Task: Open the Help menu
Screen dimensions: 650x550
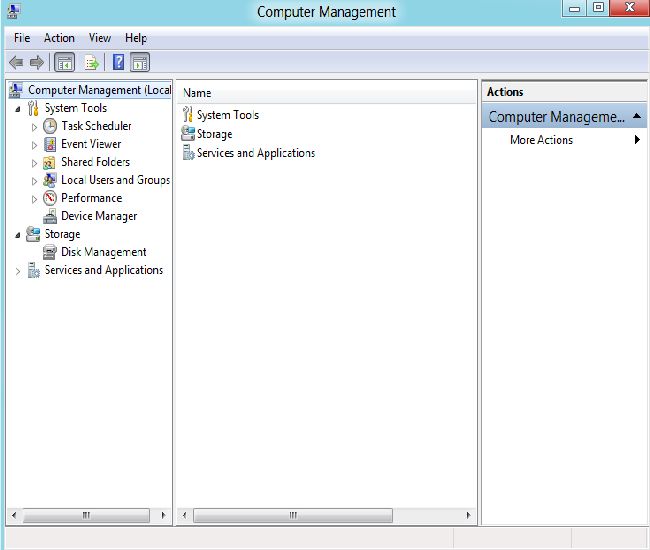Action: point(136,38)
